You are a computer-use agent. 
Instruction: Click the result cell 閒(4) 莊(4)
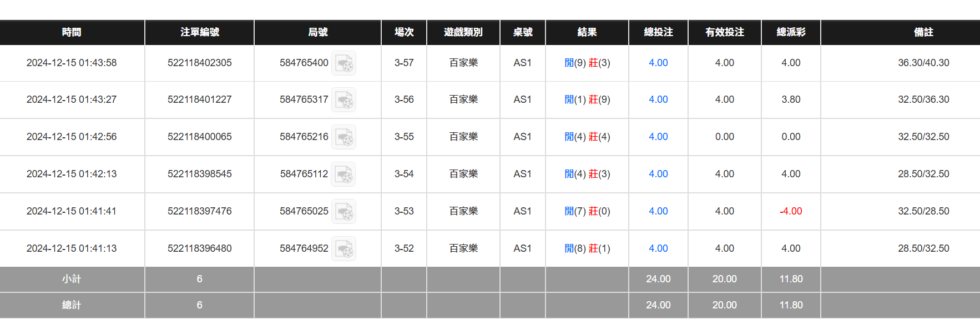587,137
